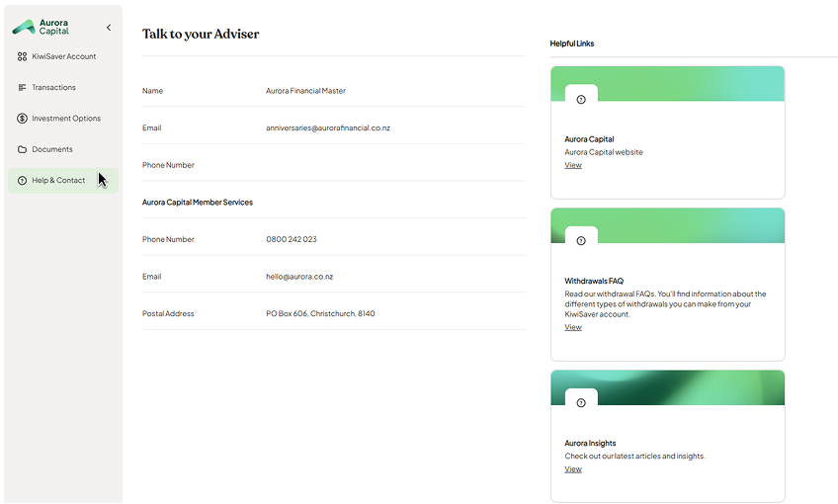Click 'Check out our latest articles' text
Image resolution: width=838 pixels, height=504 pixels.
[x=634, y=456]
